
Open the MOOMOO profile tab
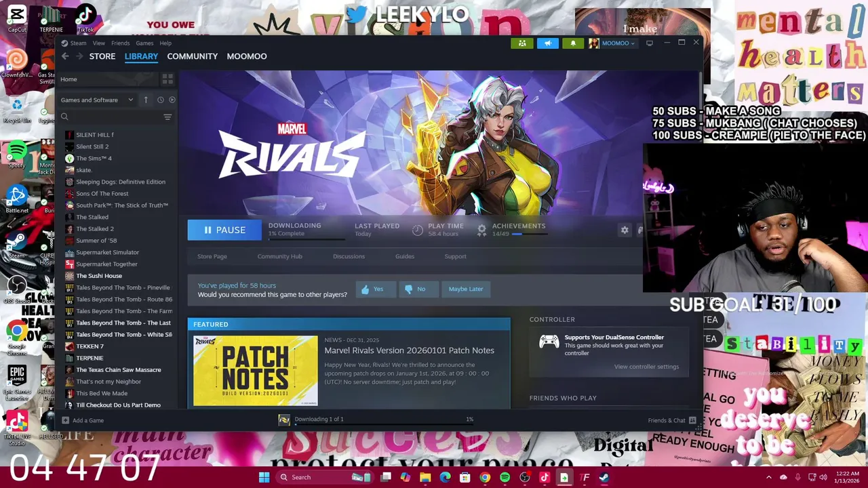tap(247, 56)
